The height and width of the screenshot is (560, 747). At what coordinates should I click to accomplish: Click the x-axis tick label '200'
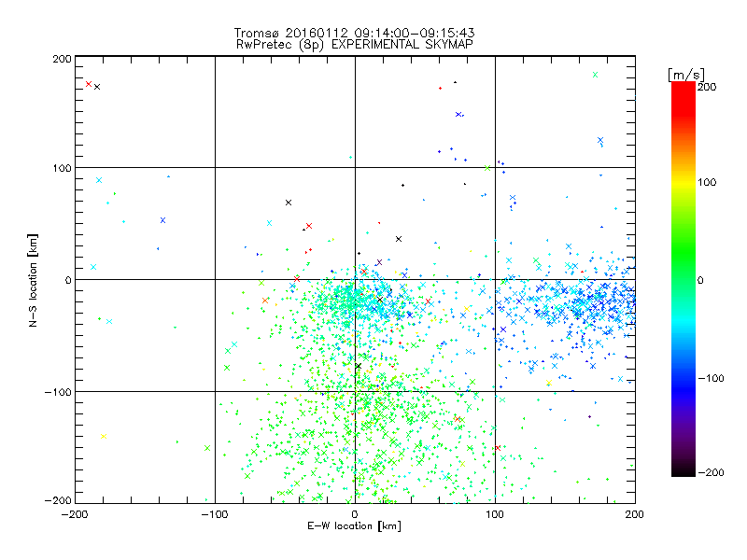(x=635, y=514)
